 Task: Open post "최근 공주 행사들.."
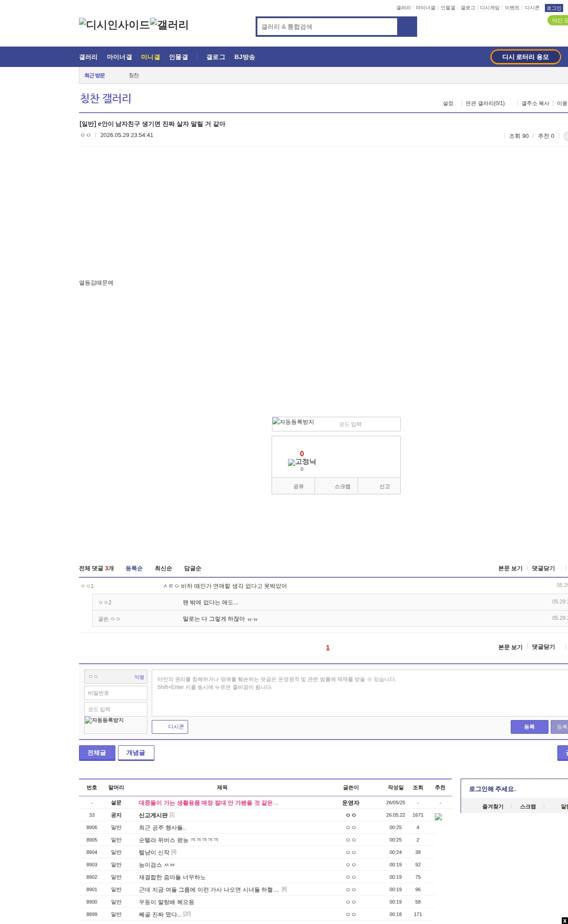[162, 828]
